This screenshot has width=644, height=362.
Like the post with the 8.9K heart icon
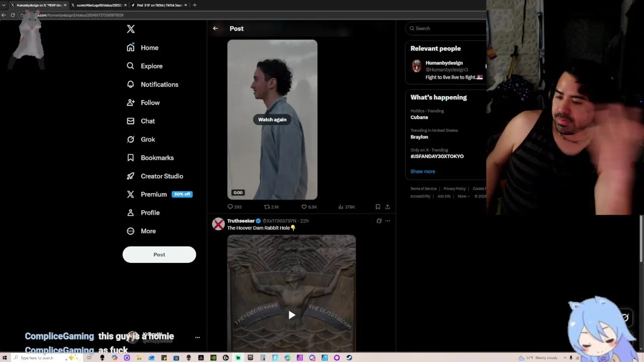tap(309, 207)
